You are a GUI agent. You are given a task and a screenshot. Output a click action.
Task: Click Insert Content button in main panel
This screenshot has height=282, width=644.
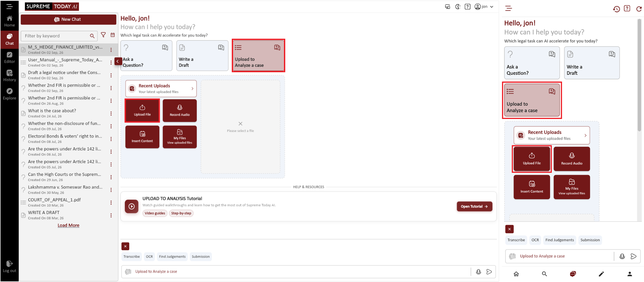coord(142,137)
